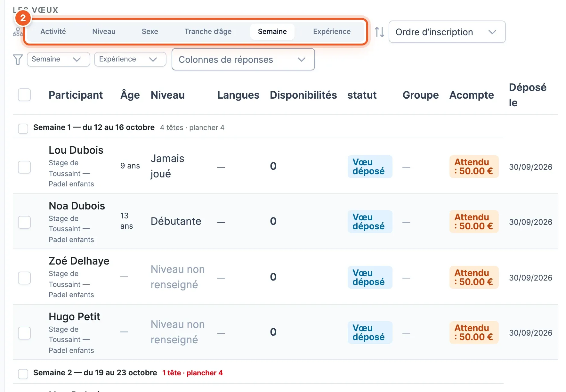Click the funnel filter icon

tap(18, 59)
